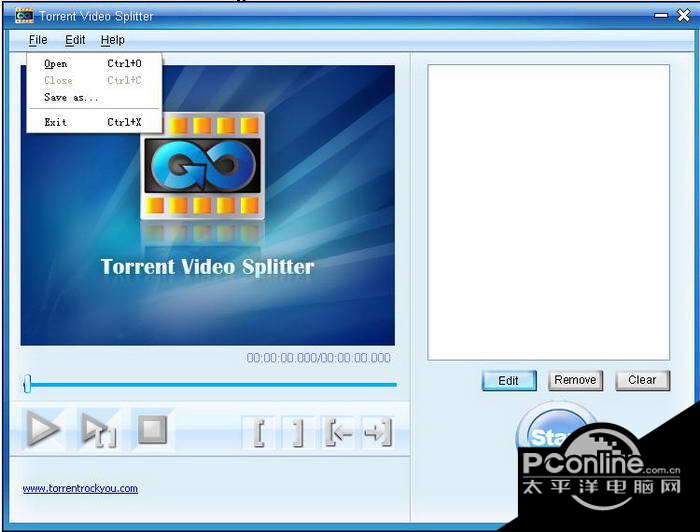Choose Open from the File menu

click(94, 63)
